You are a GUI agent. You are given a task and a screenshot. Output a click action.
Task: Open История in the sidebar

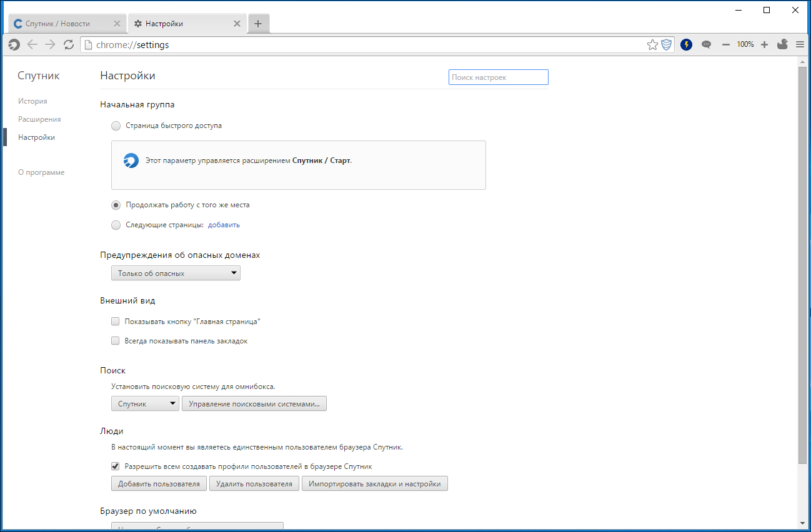coord(32,101)
